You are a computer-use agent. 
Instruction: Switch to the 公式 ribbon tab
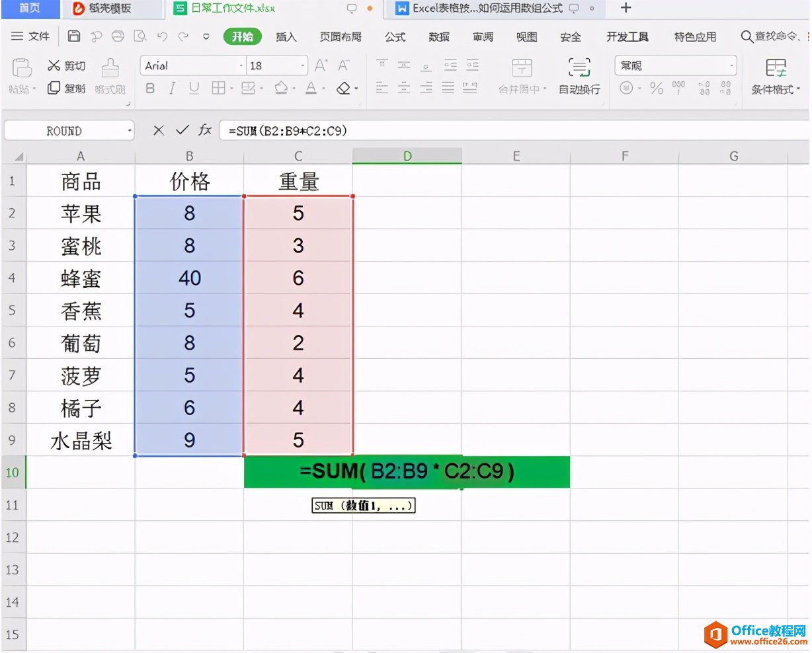click(x=395, y=36)
